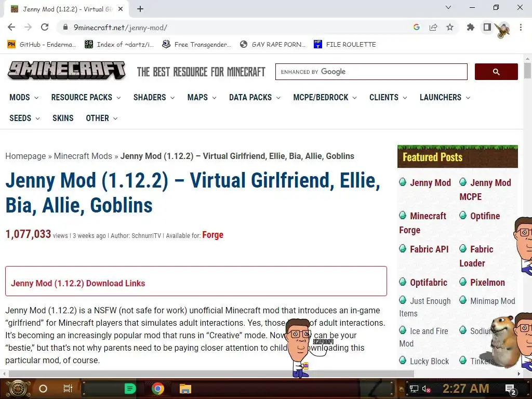Click the vertical page scrollbar thumb

[x=527, y=70]
